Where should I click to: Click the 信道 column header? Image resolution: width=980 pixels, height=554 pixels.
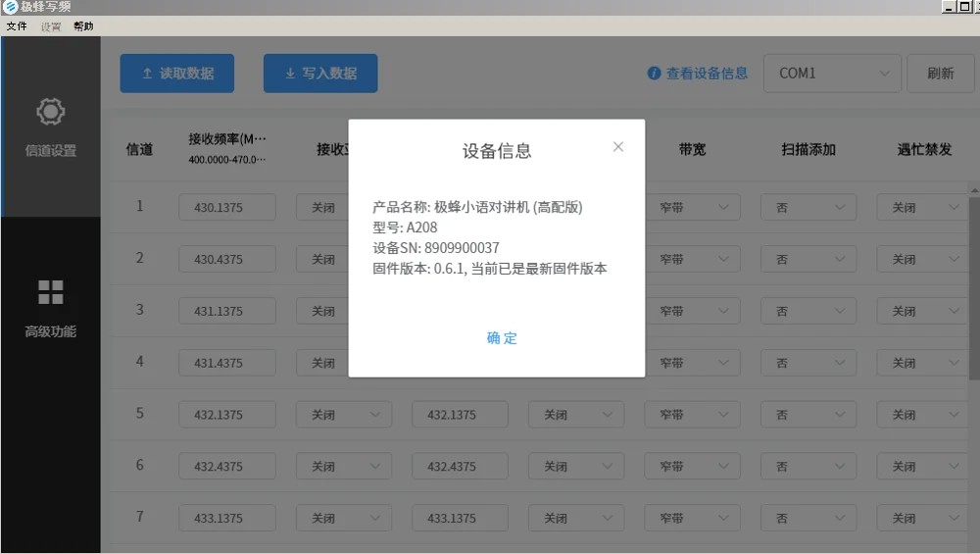[x=139, y=149]
